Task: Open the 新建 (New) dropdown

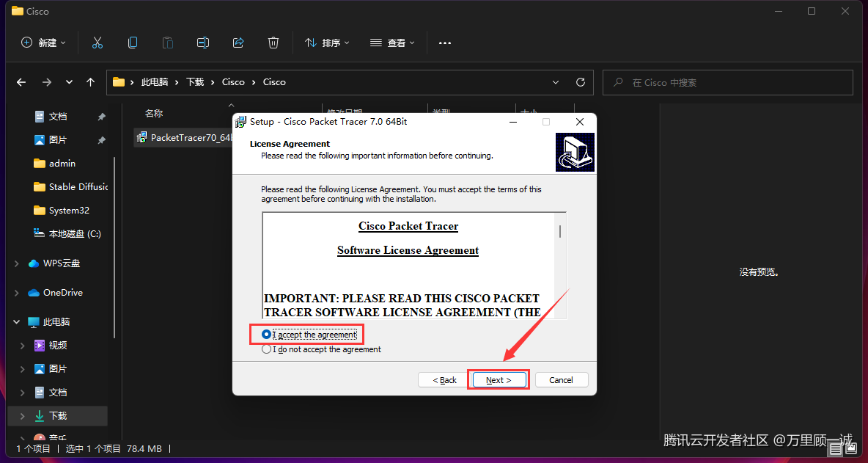Action: tap(44, 43)
